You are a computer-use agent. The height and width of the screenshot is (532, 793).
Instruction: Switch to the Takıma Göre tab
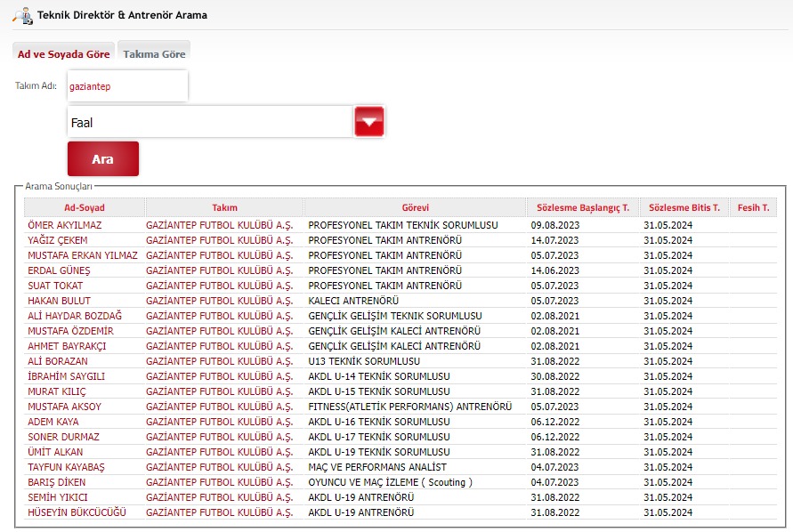(x=154, y=54)
